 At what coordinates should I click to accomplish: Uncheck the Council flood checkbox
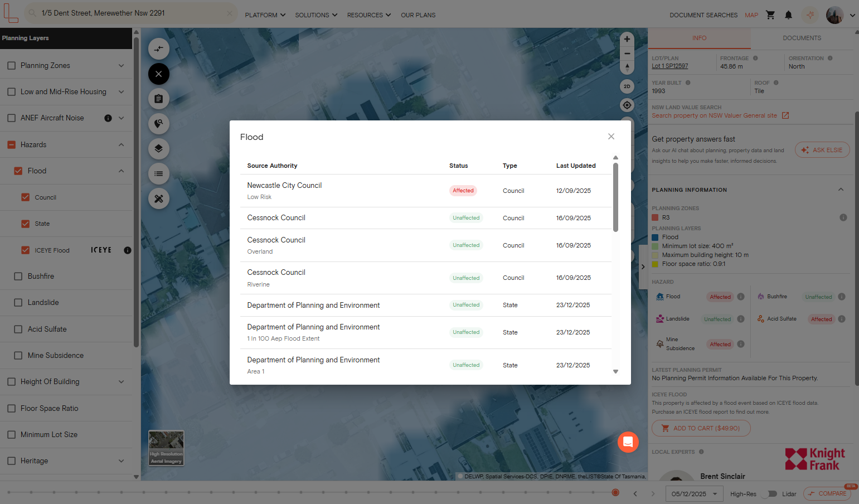pos(25,197)
